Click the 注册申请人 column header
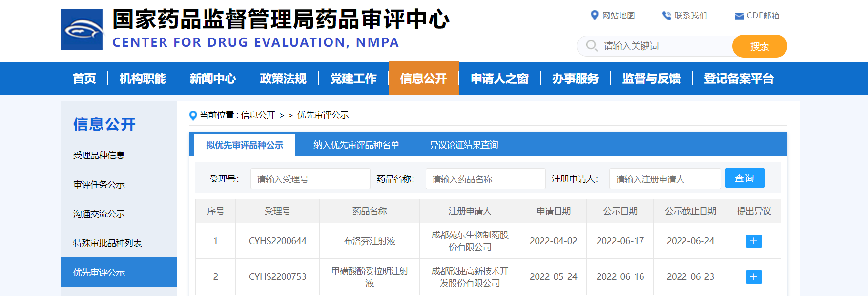868x296 pixels. coord(470,211)
